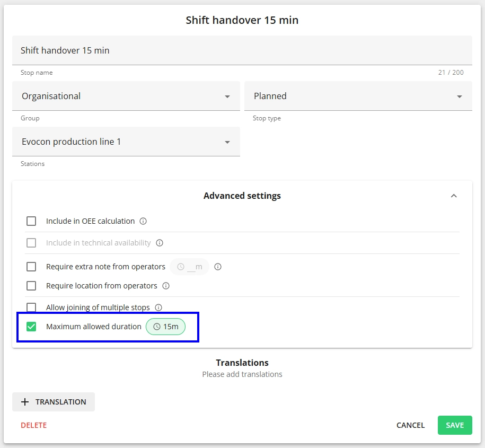Click the 21 / 200 character counter
485x448 pixels.
pyautogui.click(x=451, y=73)
